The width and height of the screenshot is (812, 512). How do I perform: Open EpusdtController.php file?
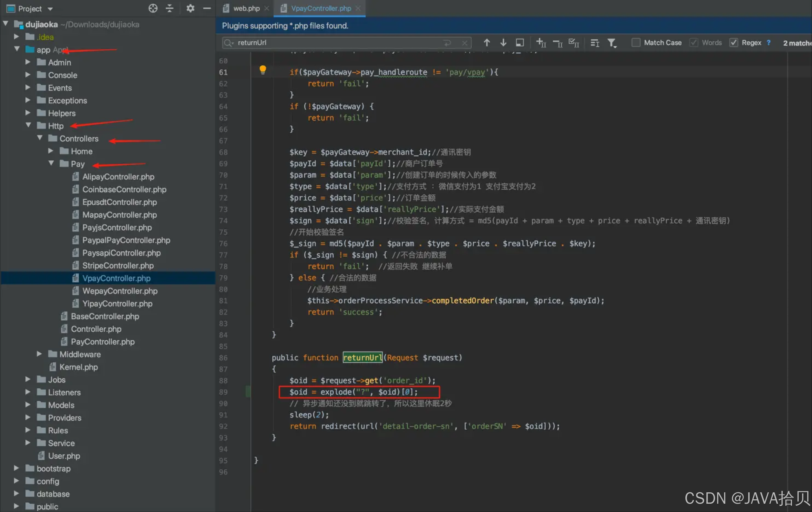click(x=119, y=202)
